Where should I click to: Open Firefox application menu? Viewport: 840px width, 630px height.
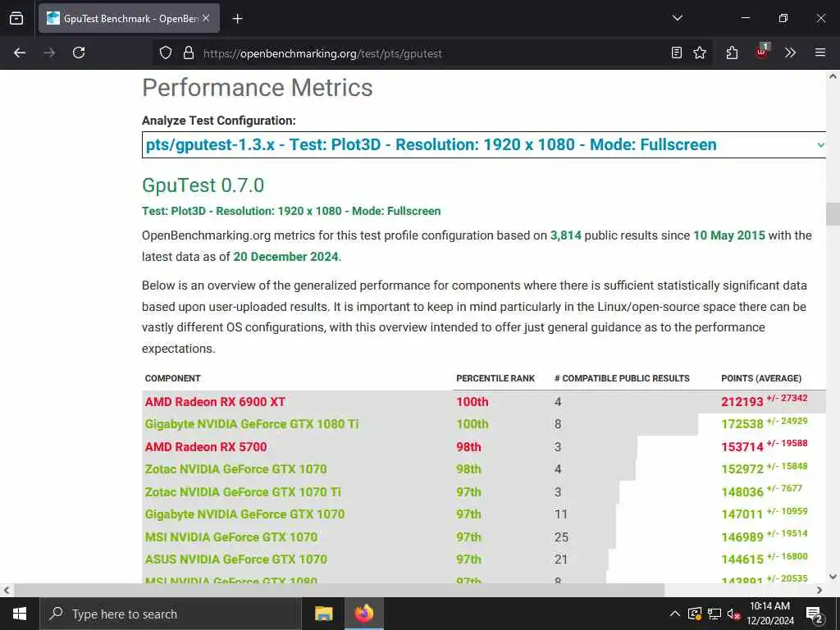(820, 52)
